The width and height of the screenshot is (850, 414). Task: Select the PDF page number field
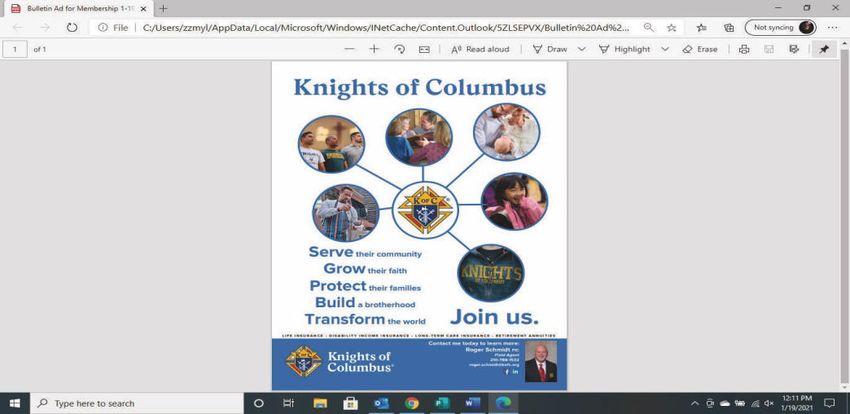[15, 49]
